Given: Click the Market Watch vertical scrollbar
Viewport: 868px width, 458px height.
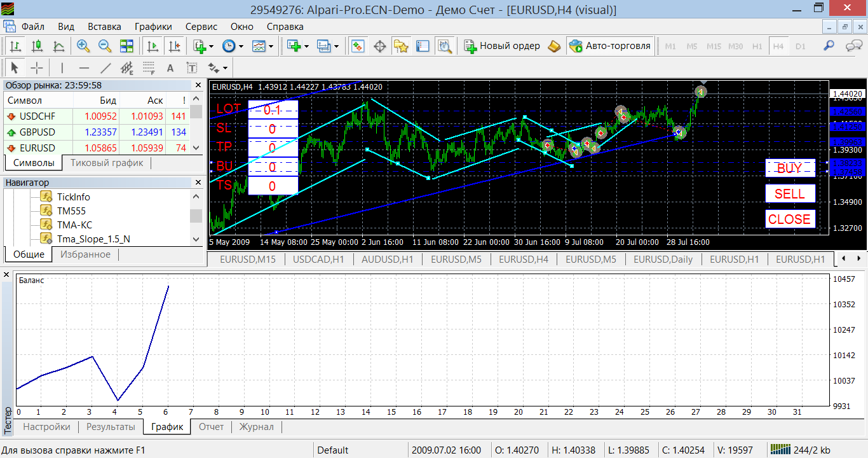Looking at the screenshot, I should click(196, 127).
